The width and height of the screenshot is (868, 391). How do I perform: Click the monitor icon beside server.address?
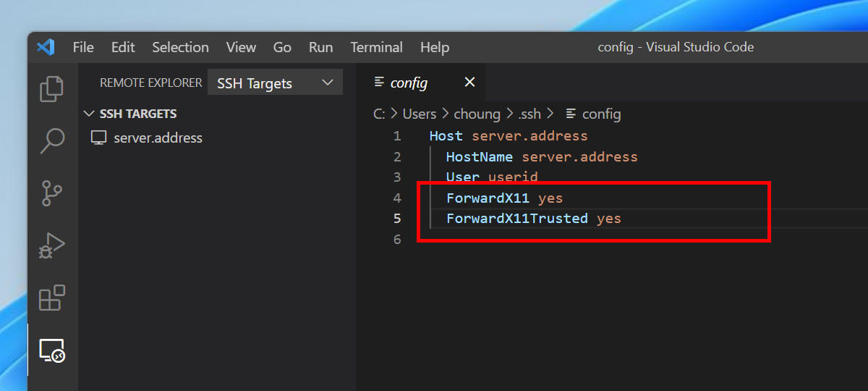click(99, 138)
